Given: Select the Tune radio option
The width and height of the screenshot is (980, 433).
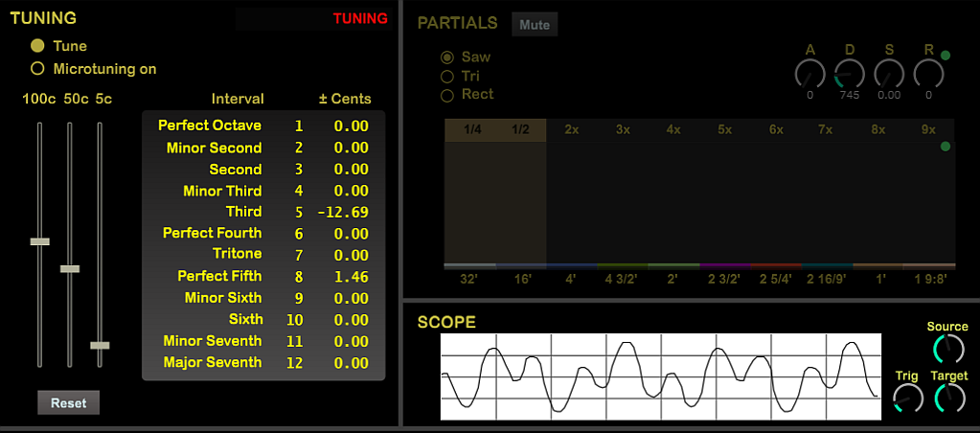Looking at the screenshot, I should tap(37, 46).
